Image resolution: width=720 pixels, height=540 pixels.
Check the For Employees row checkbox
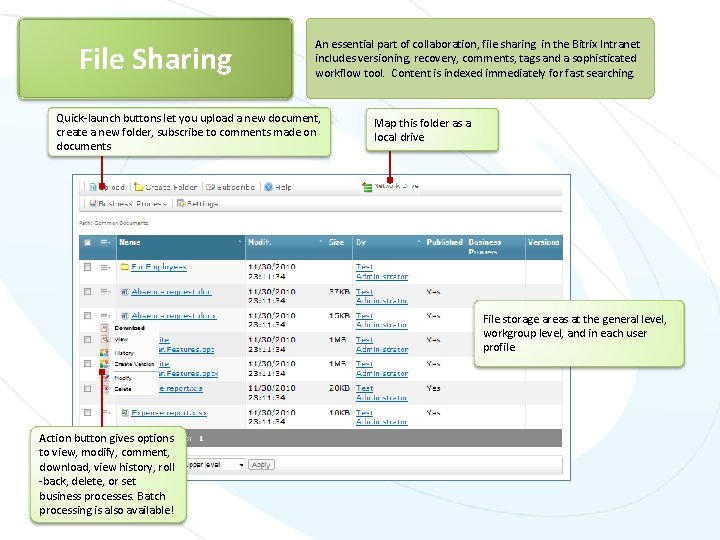(x=87, y=267)
